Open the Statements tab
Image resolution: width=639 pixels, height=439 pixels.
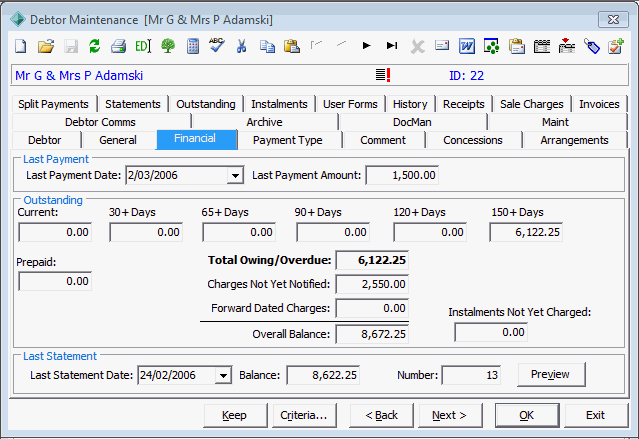tap(133, 104)
